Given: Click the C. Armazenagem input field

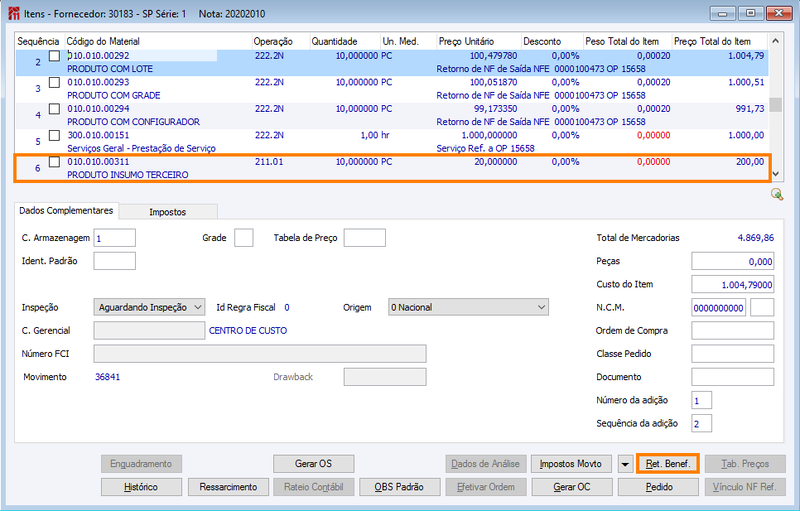Looking at the screenshot, I should 115,238.
